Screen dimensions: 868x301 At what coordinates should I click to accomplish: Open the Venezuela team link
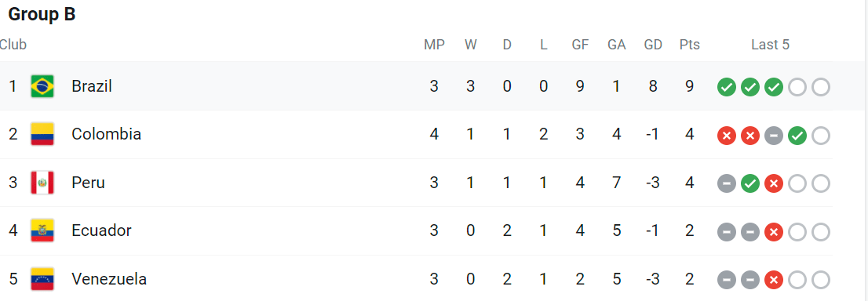(109, 279)
